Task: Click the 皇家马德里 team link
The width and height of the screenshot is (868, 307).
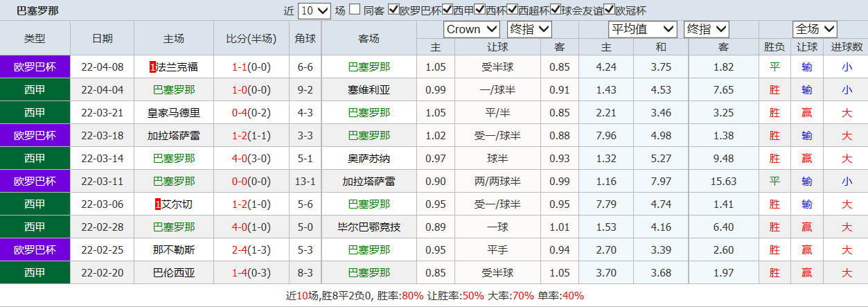Action: point(174,113)
